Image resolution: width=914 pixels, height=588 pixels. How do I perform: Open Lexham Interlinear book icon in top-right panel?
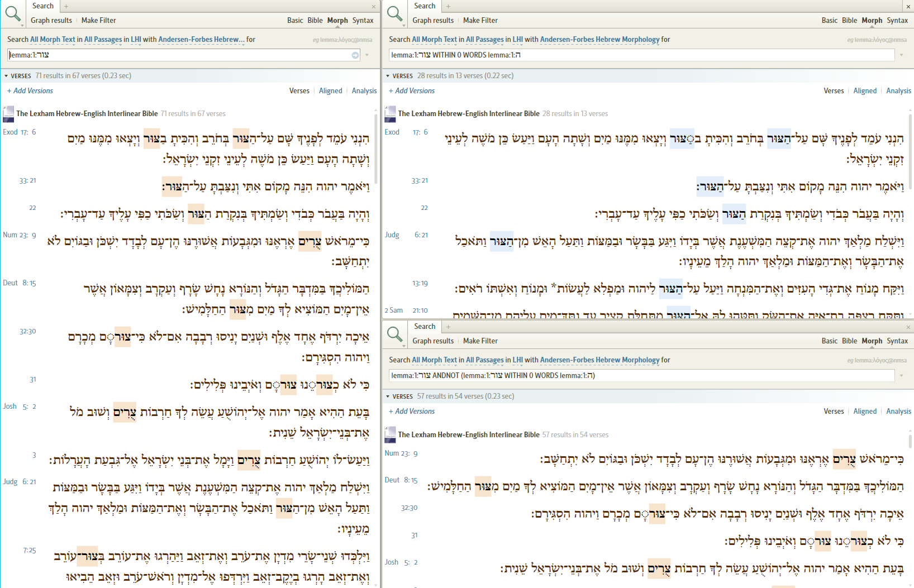click(390, 114)
